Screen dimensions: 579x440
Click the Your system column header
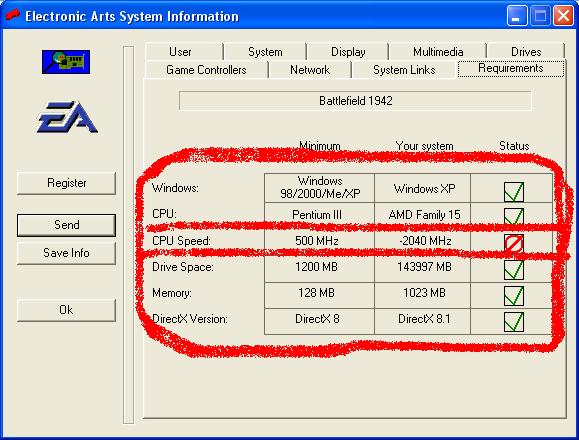424,146
